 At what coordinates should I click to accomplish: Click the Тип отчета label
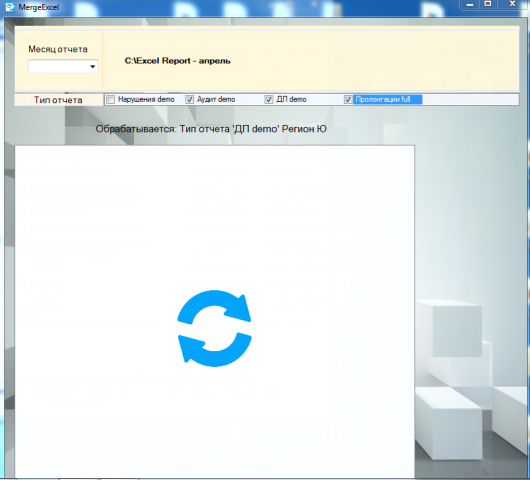coord(58,100)
